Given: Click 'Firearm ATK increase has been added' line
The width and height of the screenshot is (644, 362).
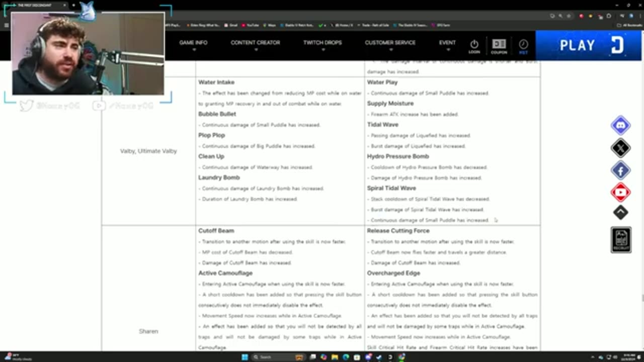Looking at the screenshot, I should (x=413, y=114).
